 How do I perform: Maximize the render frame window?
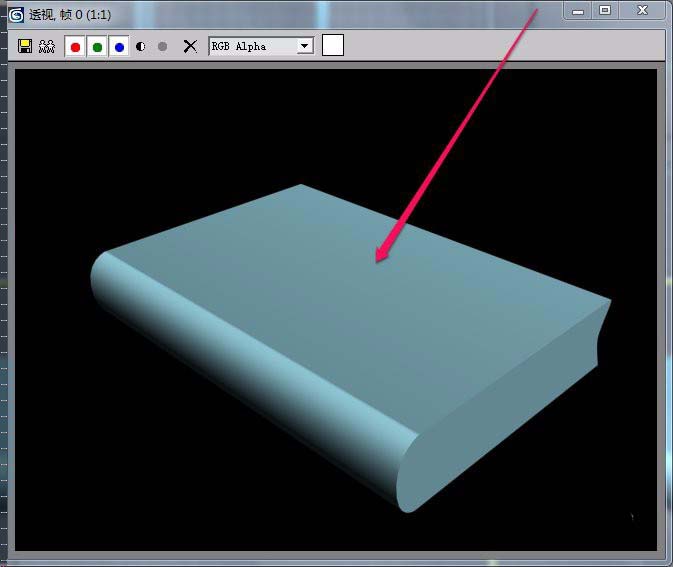click(605, 10)
